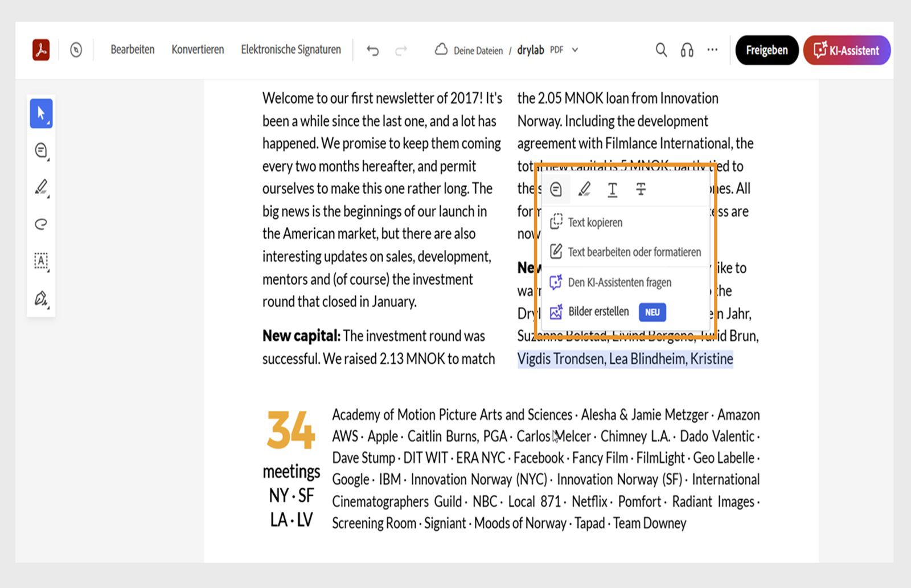911x588 pixels.
Task: Open the Konvertieren menu
Action: click(x=198, y=50)
